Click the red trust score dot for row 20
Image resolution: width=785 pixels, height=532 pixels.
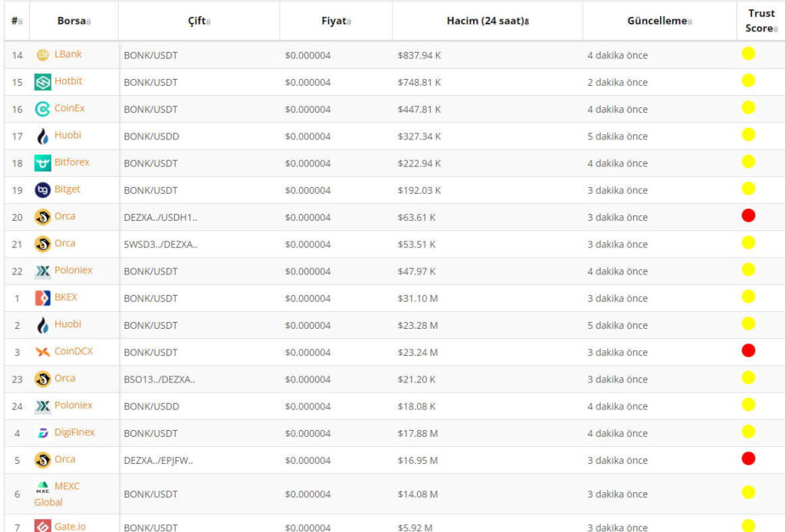coord(748,215)
